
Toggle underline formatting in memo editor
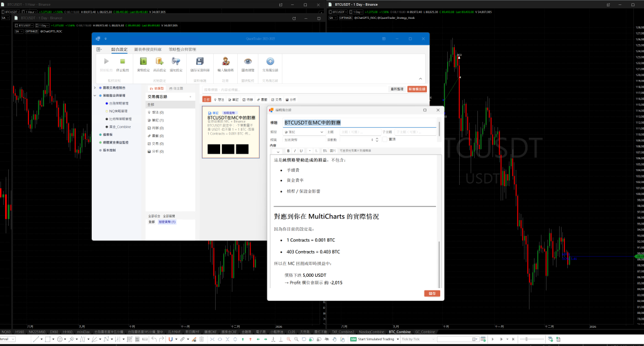pyautogui.click(x=301, y=151)
